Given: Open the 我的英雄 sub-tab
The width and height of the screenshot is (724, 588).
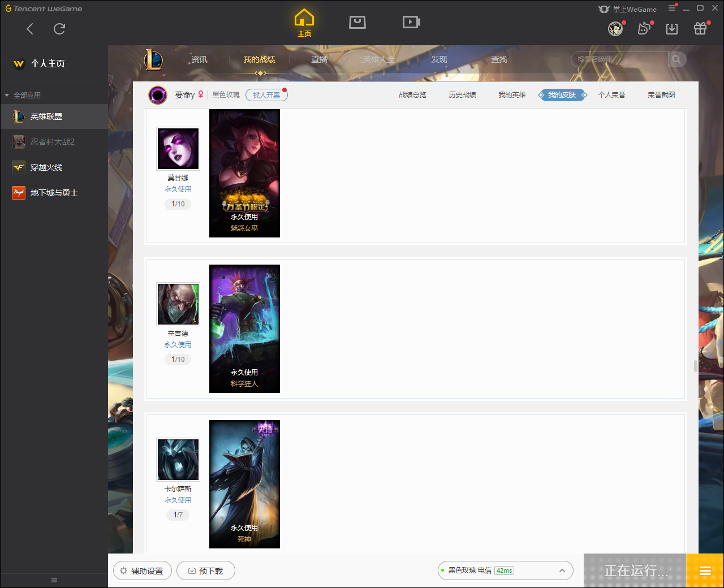Looking at the screenshot, I should [x=512, y=95].
